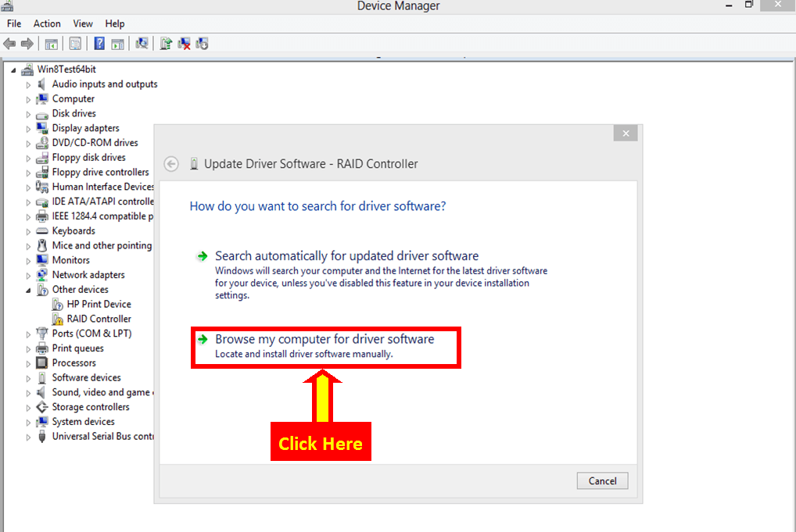Image resolution: width=796 pixels, height=532 pixels.
Task: Click the Properties icon in the toolbar
Action: pyautogui.click(x=76, y=44)
